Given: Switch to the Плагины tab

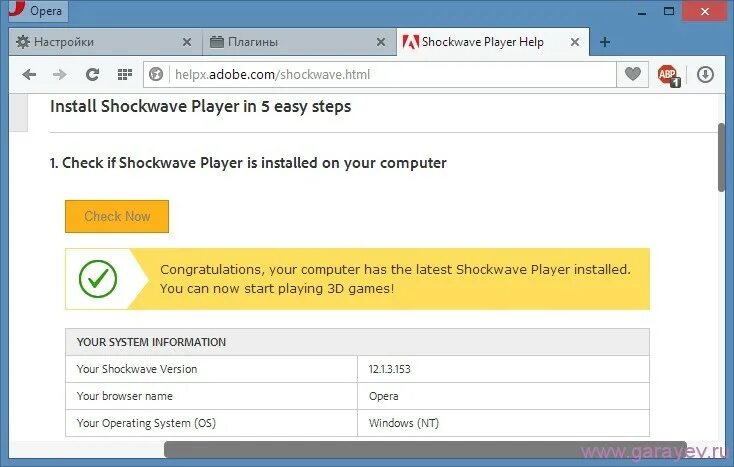Looking at the screenshot, I should click(300, 42).
